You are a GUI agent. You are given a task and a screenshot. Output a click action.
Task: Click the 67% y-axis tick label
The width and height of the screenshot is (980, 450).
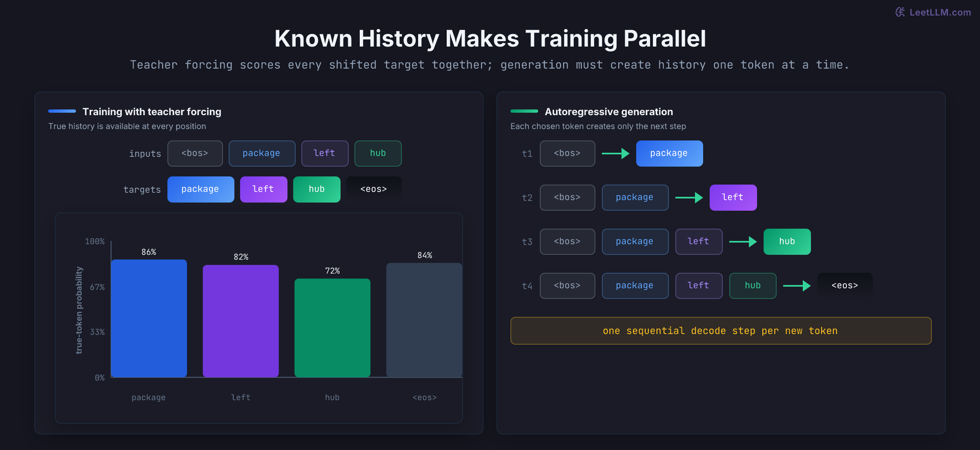(x=97, y=287)
